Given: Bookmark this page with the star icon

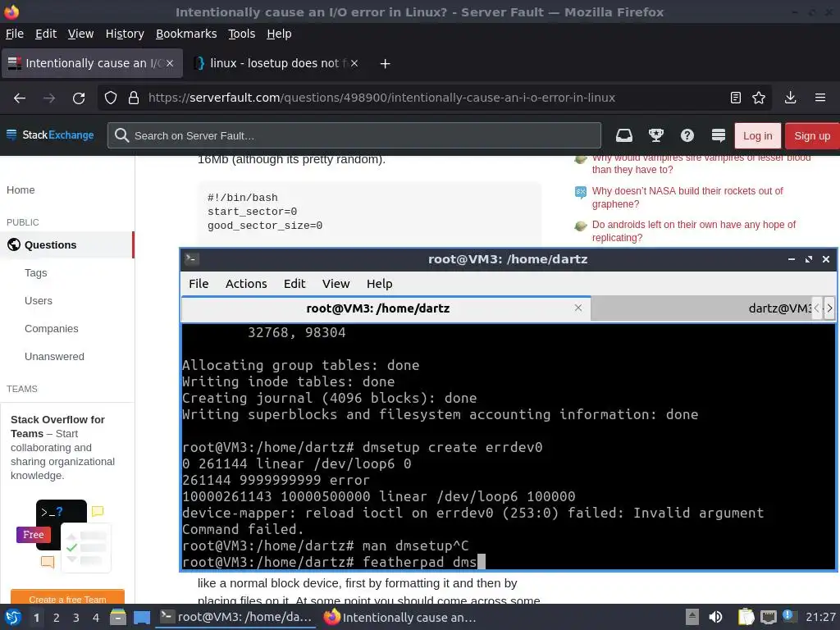Looking at the screenshot, I should [759, 98].
